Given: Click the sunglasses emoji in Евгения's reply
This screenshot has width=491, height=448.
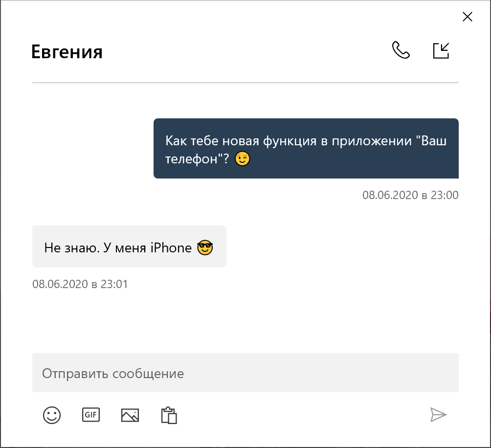Looking at the screenshot, I should point(205,247).
